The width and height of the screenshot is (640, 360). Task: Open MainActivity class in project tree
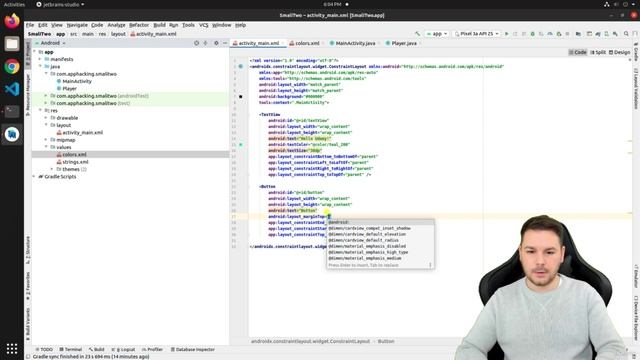pyautogui.click(x=74, y=81)
